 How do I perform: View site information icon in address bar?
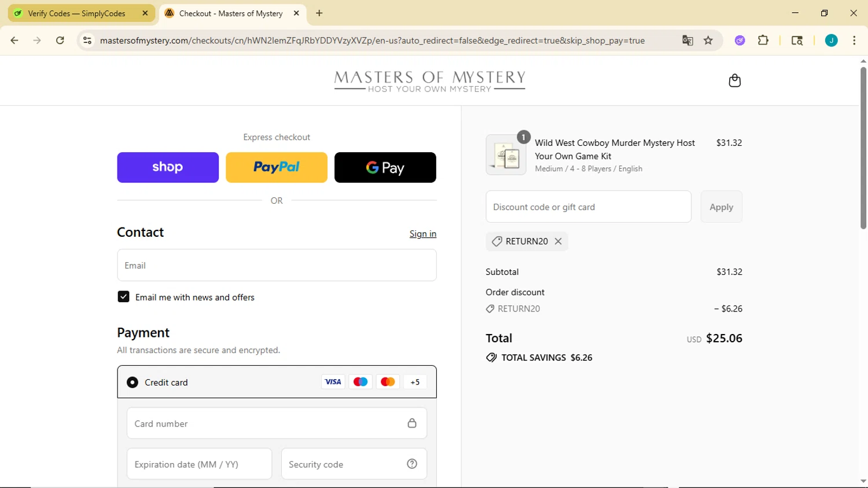(x=87, y=41)
